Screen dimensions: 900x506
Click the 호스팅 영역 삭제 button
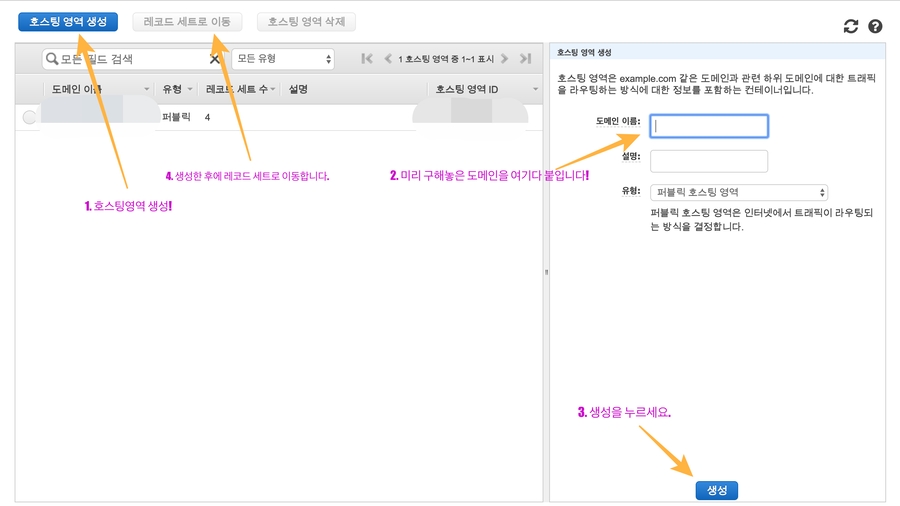coord(306,21)
